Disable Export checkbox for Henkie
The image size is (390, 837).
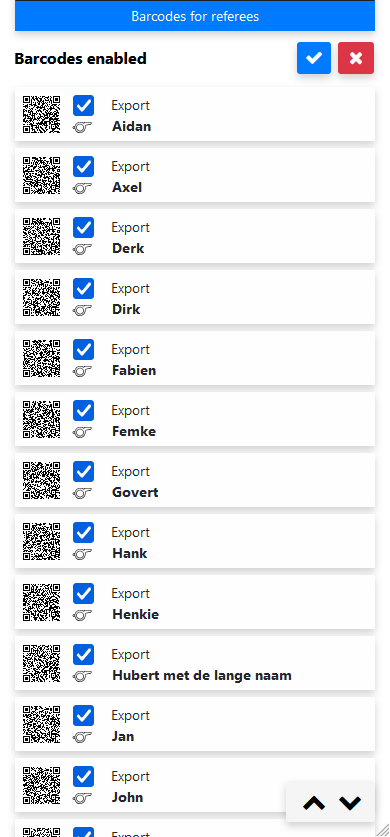coord(83,594)
